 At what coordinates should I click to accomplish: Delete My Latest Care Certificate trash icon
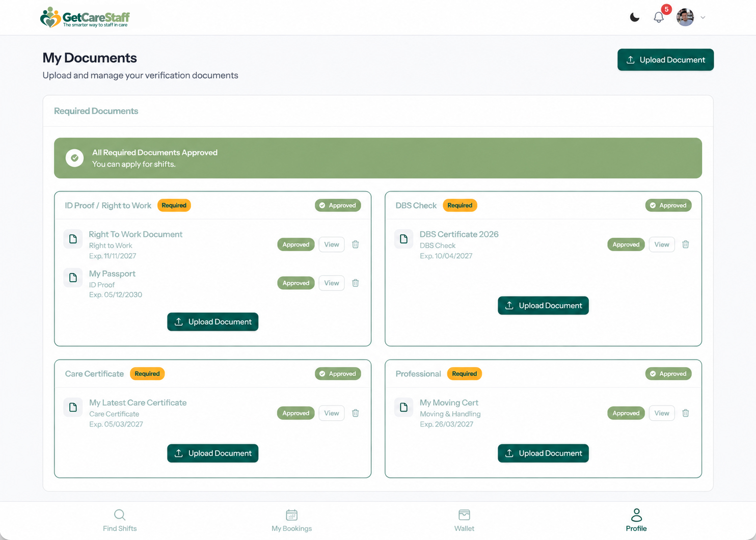pos(356,413)
